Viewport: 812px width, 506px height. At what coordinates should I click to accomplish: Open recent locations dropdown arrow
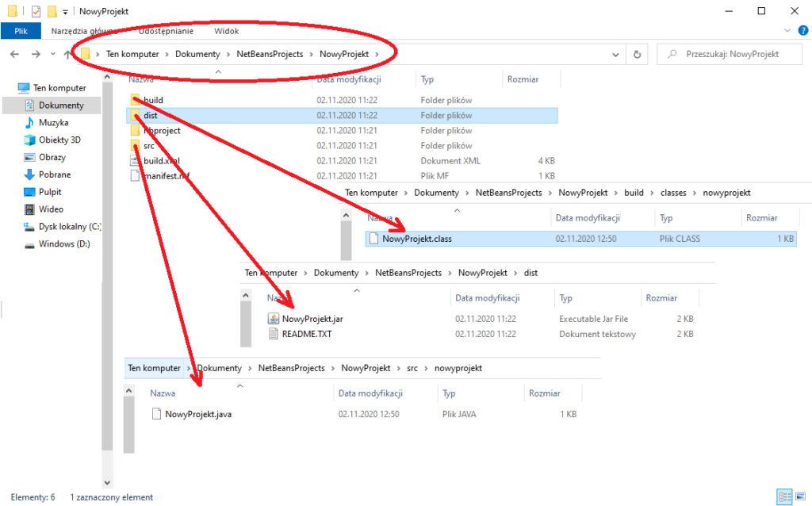[x=53, y=54]
